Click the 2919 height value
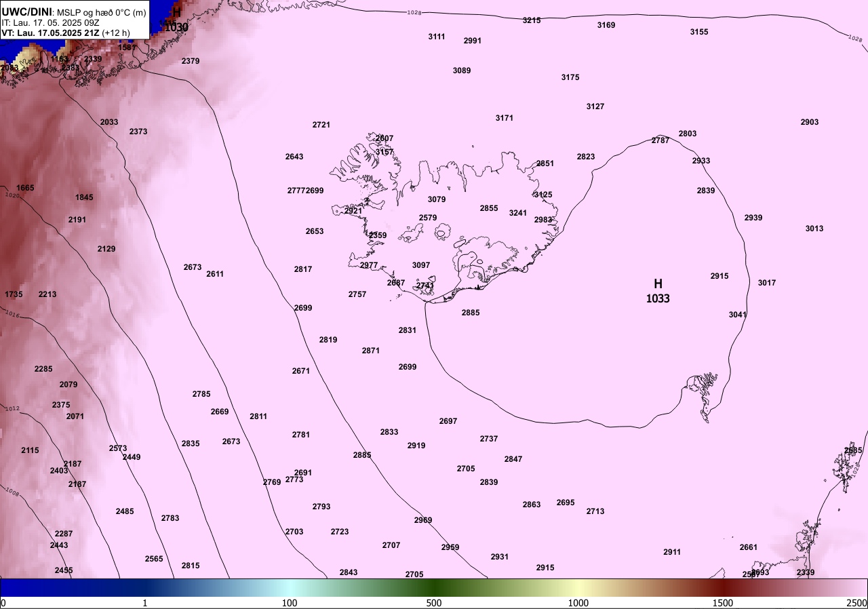Image resolution: width=868 pixels, height=609 pixels. (416, 446)
